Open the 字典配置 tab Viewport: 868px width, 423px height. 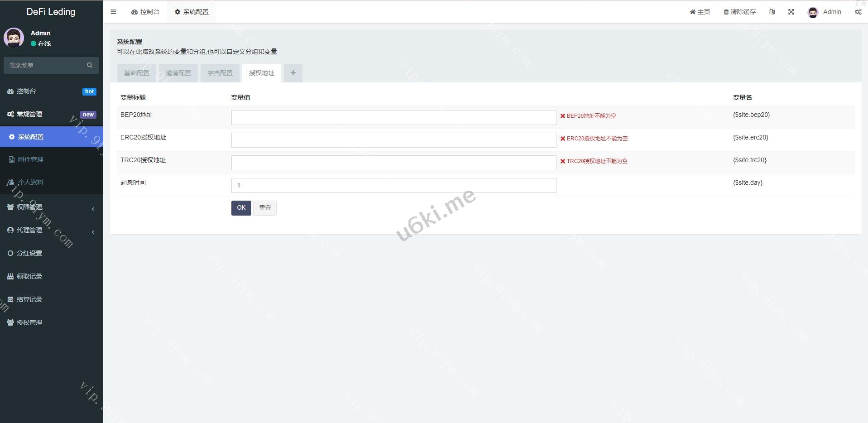(220, 73)
